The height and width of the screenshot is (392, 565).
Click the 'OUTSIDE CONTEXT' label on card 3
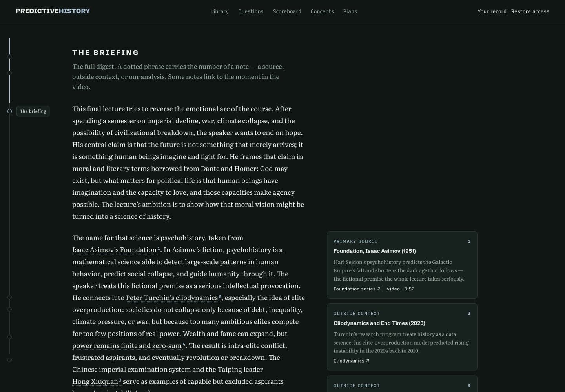357,386
